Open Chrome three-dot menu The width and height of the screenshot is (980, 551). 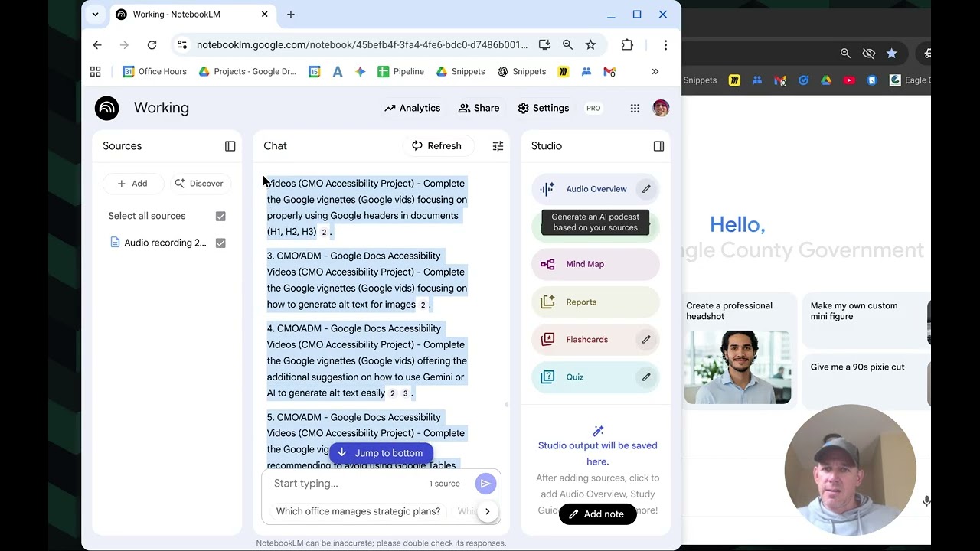tap(665, 45)
